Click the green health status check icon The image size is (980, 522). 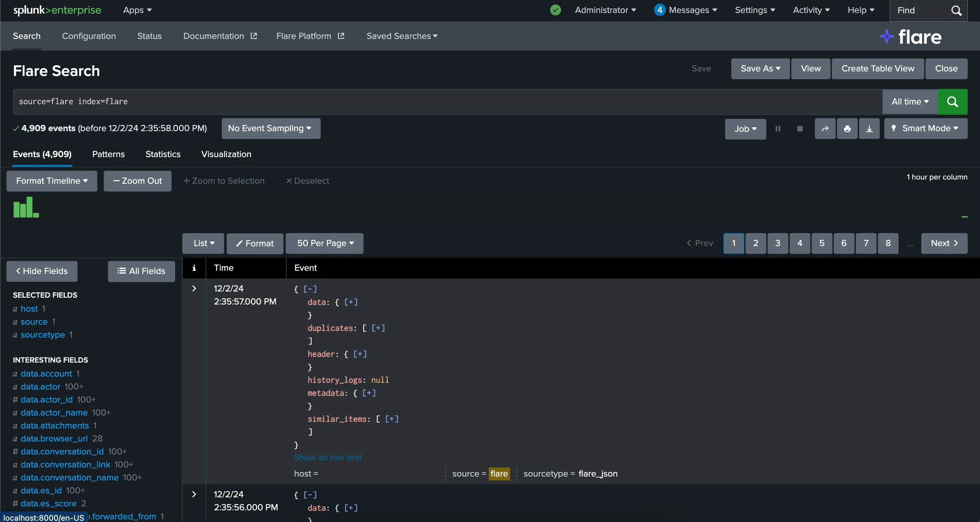pos(556,10)
